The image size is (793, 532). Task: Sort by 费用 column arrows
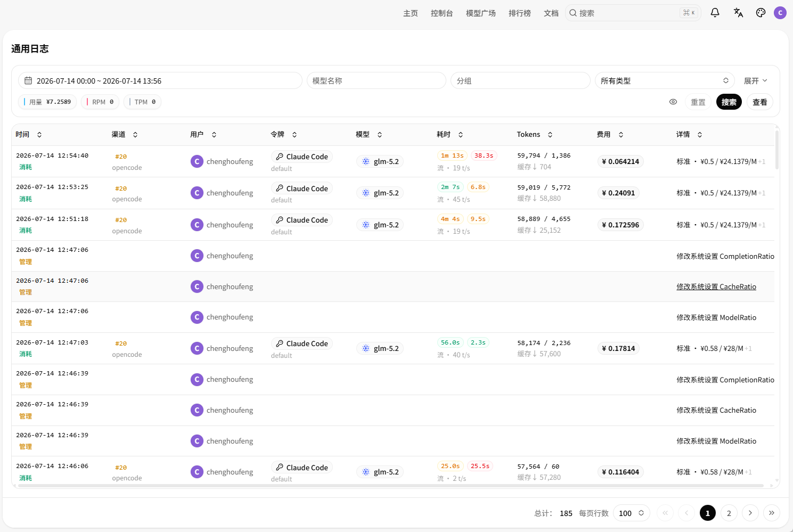[x=621, y=135]
